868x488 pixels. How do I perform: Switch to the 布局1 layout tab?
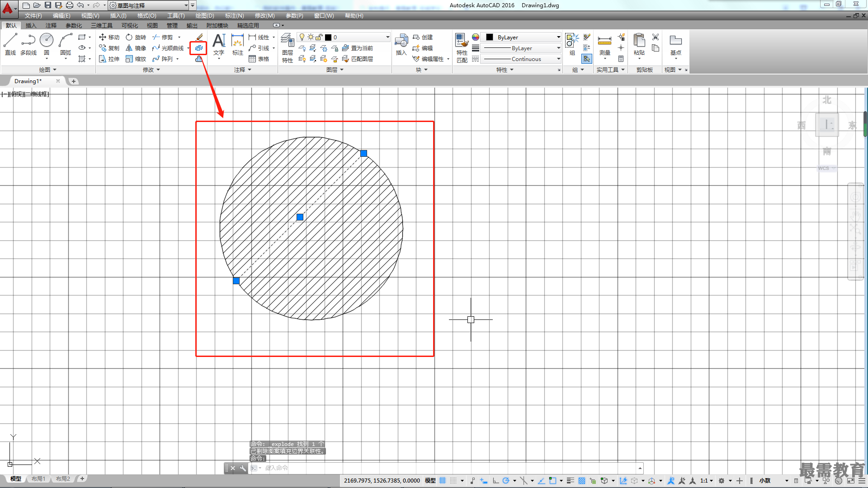click(x=38, y=479)
